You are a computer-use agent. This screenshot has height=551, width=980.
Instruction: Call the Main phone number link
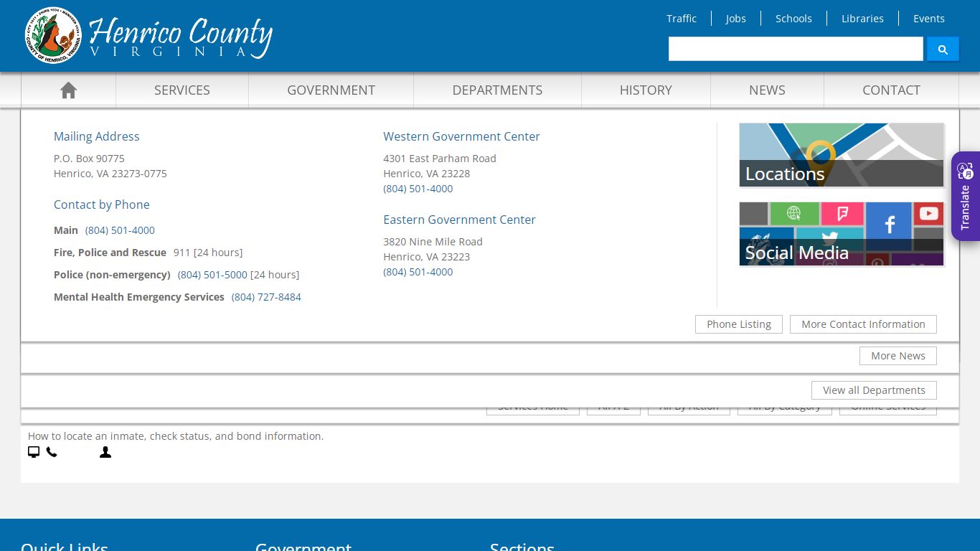(x=120, y=230)
